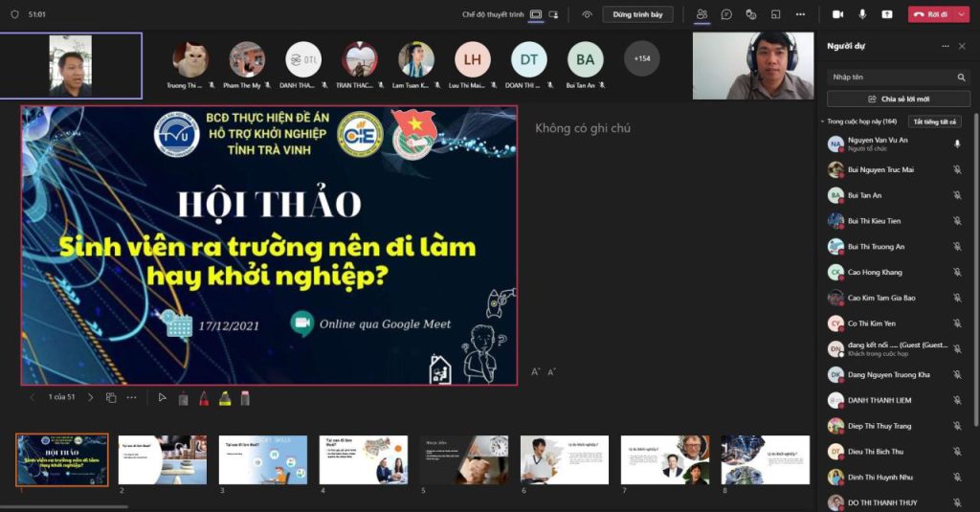Click the BA avatar in participant strip
This screenshot has height=512, width=980.
pos(585,59)
